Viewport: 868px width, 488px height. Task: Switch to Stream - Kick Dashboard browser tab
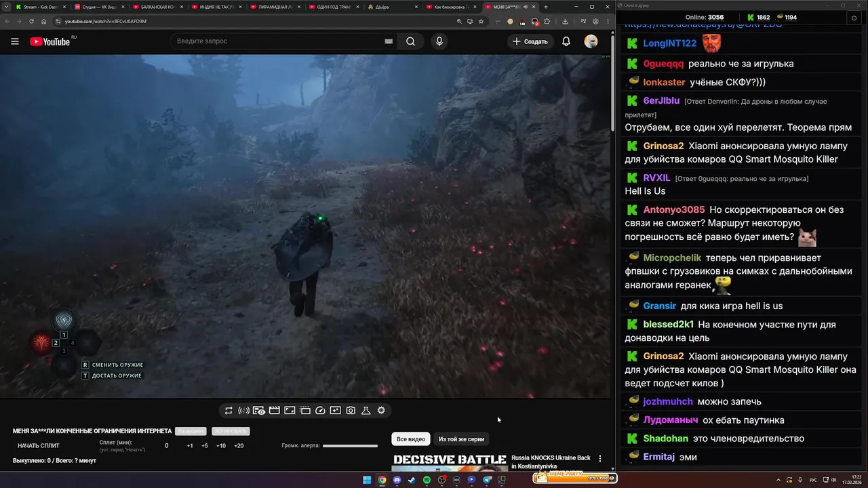[x=39, y=7]
